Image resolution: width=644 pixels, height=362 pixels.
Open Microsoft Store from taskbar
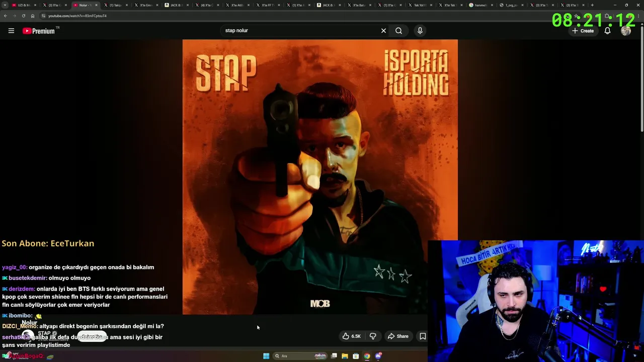[356, 356]
